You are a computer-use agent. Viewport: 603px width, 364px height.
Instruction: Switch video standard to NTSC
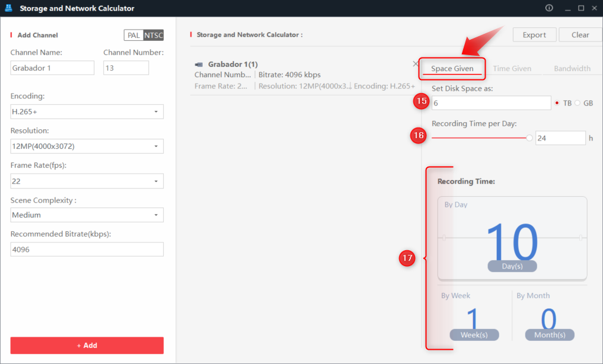(x=154, y=36)
